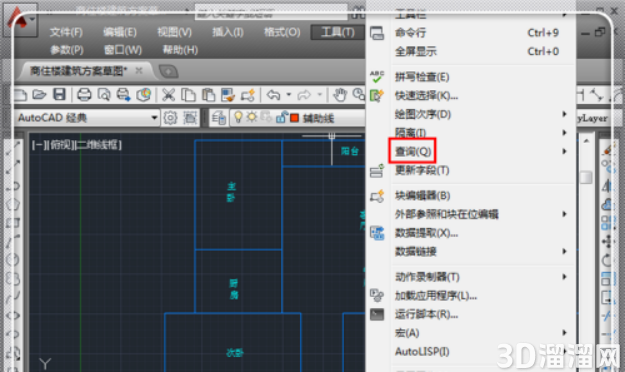Click the Workspace Settings gear icon

(x=170, y=118)
